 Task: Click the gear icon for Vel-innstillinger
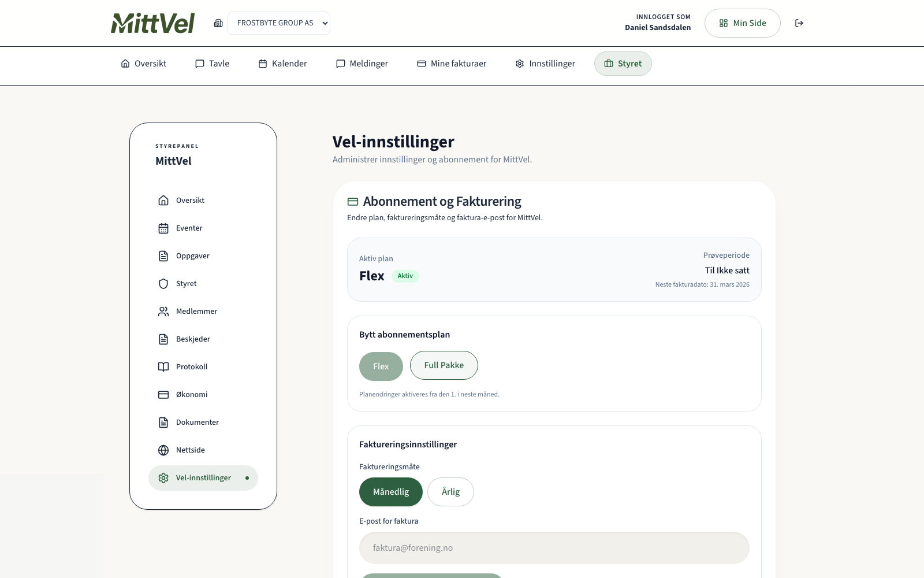point(163,478)
